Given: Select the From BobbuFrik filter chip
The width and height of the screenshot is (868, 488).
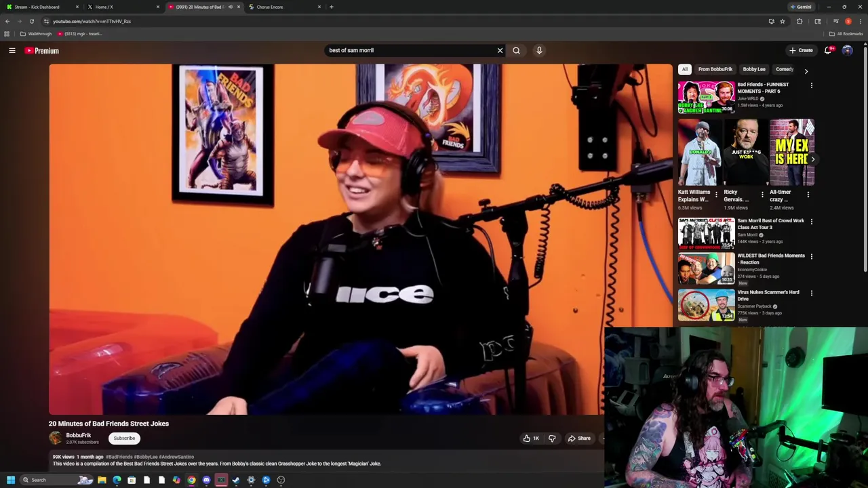Looking at the screenshot, I should pyautogui.click(x=715, y=69).
